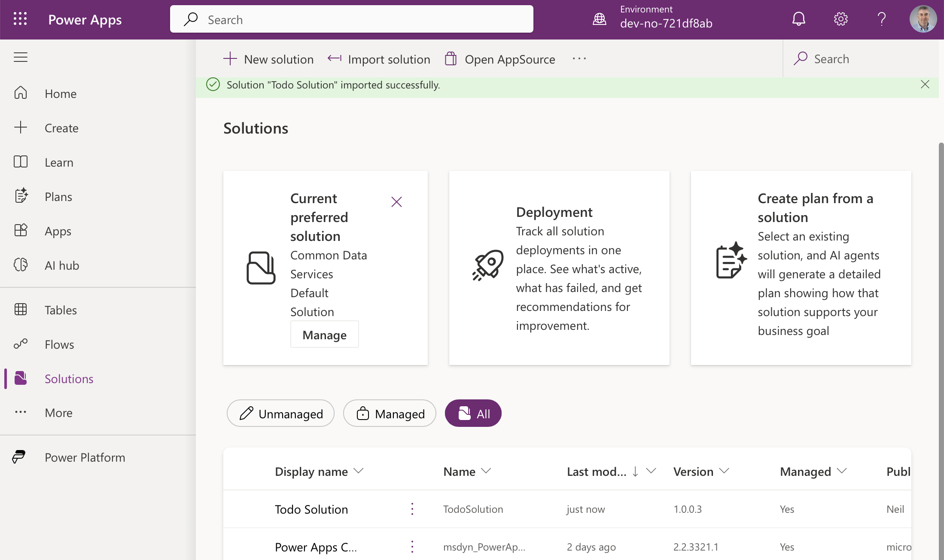
Task: Click the Power Platform icon
Action: click(19, 457)
